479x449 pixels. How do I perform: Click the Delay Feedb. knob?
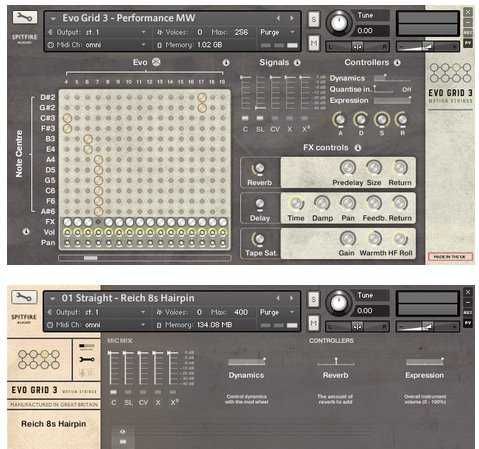(374, 203)
